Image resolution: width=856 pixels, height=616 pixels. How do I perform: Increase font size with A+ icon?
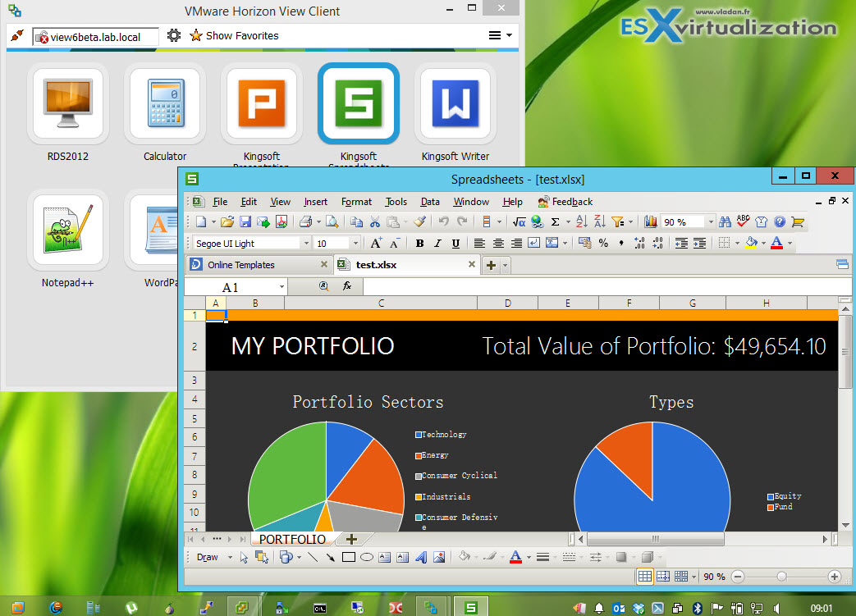tap(376, 243)
